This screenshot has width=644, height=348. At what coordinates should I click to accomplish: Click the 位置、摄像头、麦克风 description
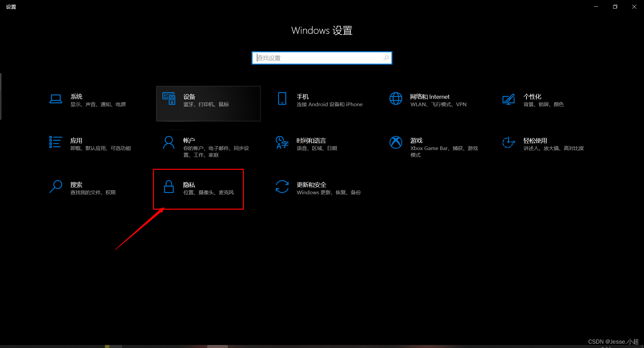coord(209,193)
